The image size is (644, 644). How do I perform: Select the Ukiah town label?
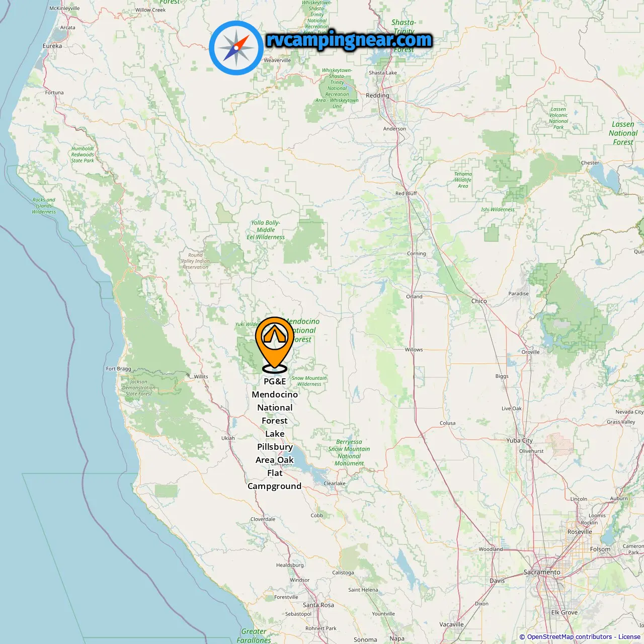[x=228, y=438]
